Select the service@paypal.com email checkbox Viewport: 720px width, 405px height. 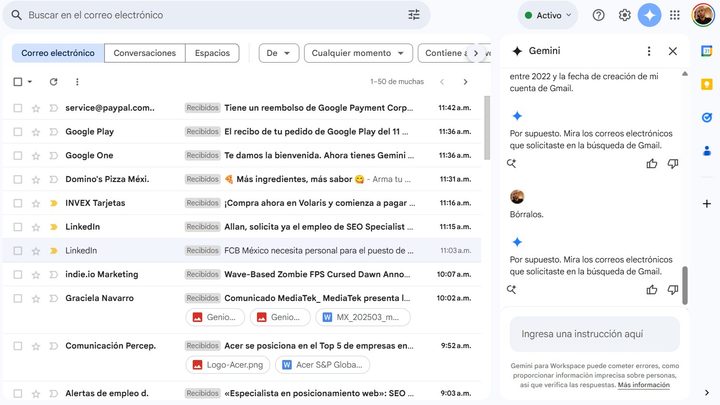pyautogui.click(x=17, y=108)
